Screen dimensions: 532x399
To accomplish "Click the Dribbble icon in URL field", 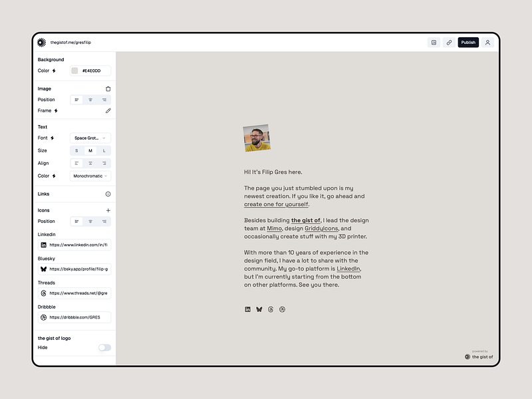I will 43,317.
